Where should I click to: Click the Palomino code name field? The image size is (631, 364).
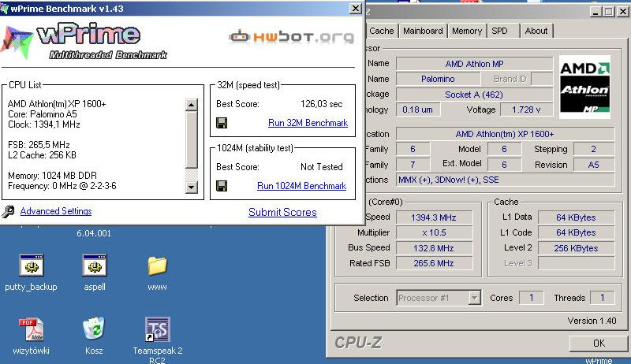[438, 79]
